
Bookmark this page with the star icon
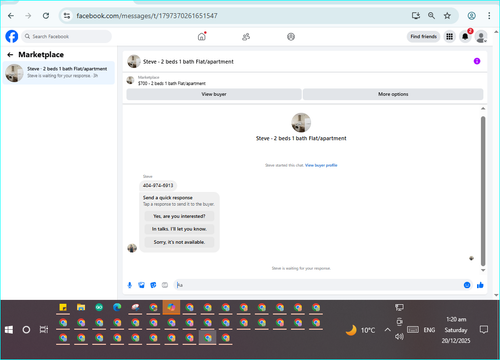pyautogui.click(x=447, y=16)
